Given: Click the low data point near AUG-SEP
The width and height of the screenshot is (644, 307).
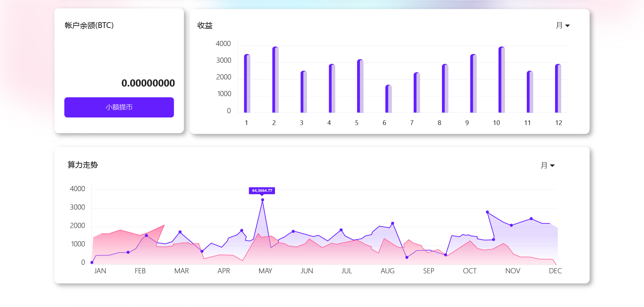Looking at the screenshot, I should (x=407, y=258).
